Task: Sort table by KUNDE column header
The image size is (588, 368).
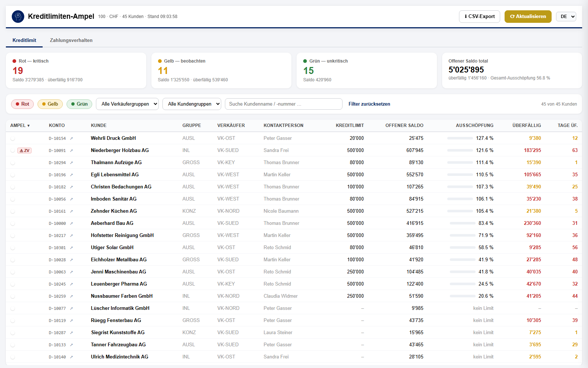Action: pyautogui.click(x=99, y=125)
